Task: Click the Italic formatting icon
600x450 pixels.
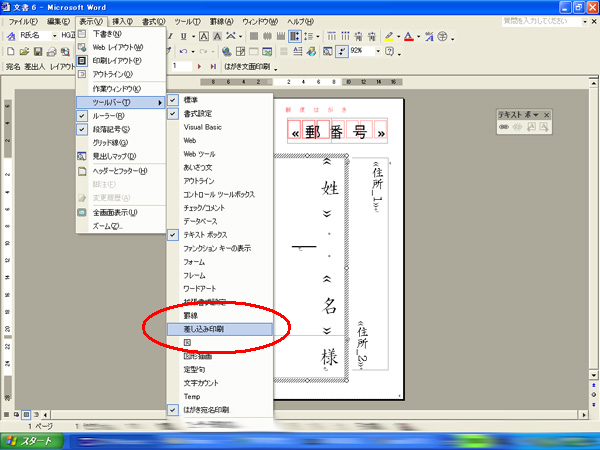Action: [x=171, y=36]
